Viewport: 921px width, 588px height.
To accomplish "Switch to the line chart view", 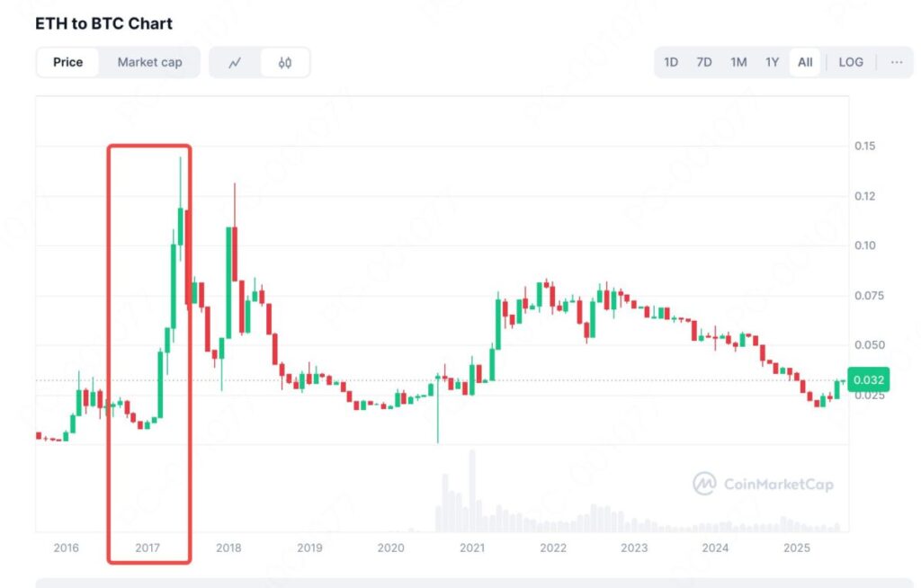I will point(236,62).
